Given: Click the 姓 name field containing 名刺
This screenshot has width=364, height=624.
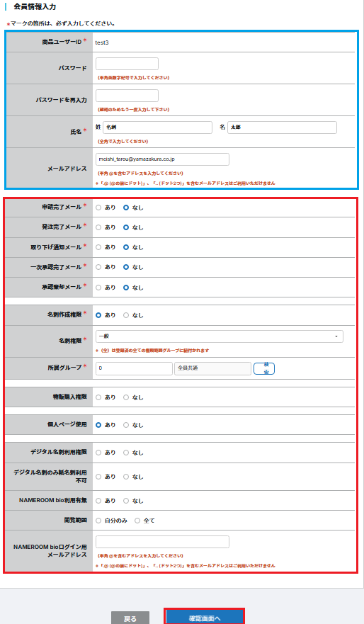Looking at the screenshot, I should pyautogui.click(x=157, y=127).
